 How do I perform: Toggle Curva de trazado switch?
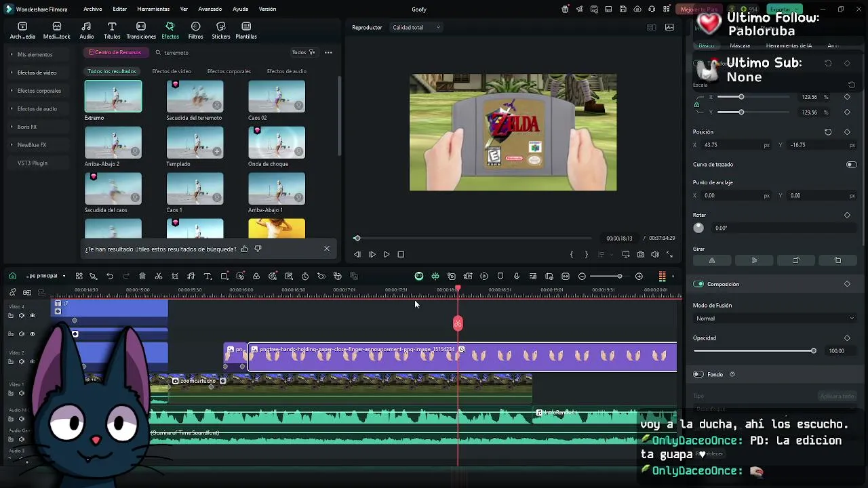click(x=851, y=165)
